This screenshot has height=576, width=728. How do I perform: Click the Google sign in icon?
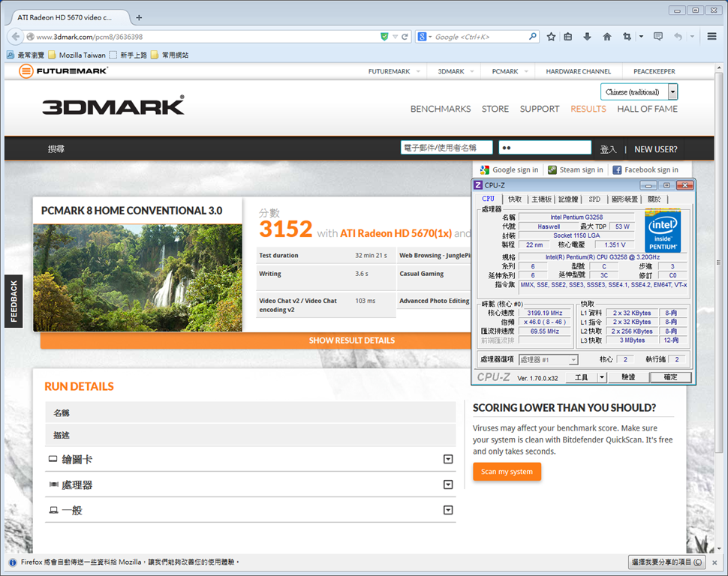point(485,170)
